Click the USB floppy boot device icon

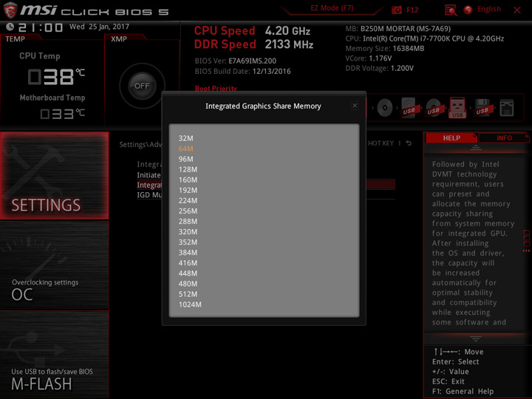tap(482, 108)
